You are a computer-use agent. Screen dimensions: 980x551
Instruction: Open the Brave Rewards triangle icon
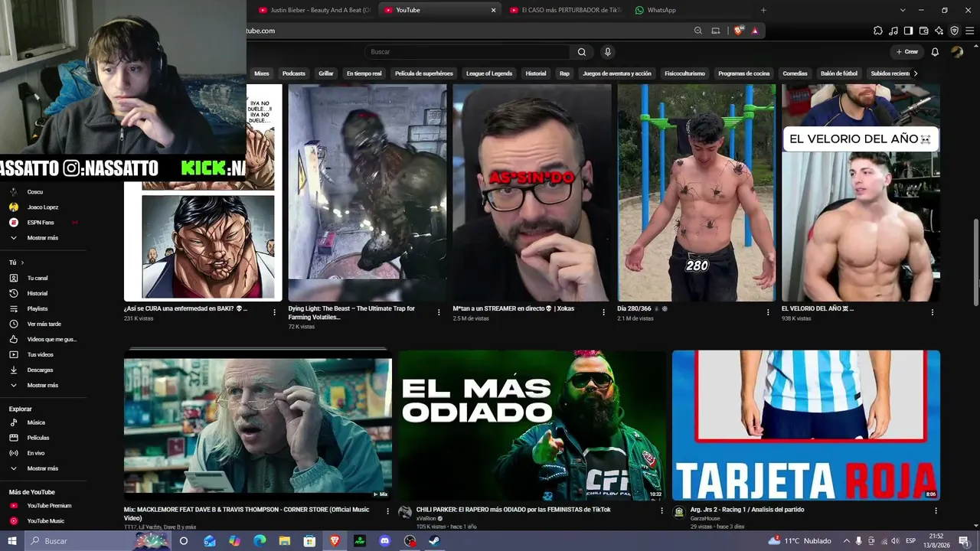(755, 31)
